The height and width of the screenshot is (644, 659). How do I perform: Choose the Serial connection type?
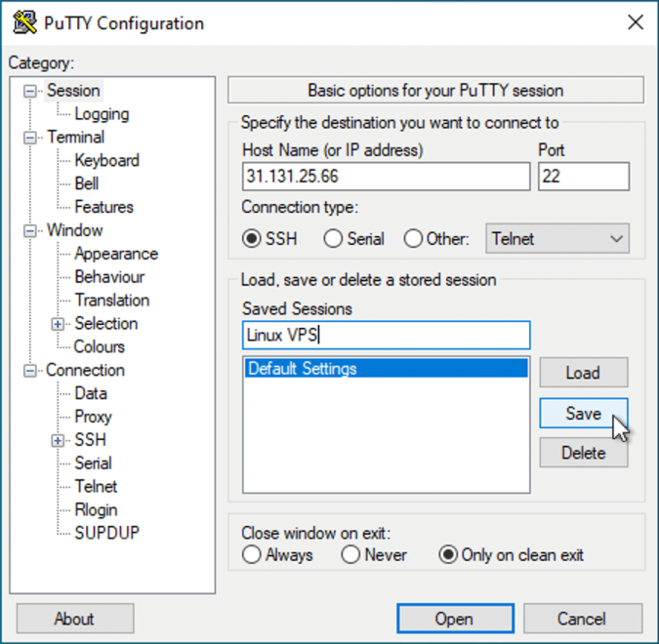pyautogui.click(x=334, y=238)
